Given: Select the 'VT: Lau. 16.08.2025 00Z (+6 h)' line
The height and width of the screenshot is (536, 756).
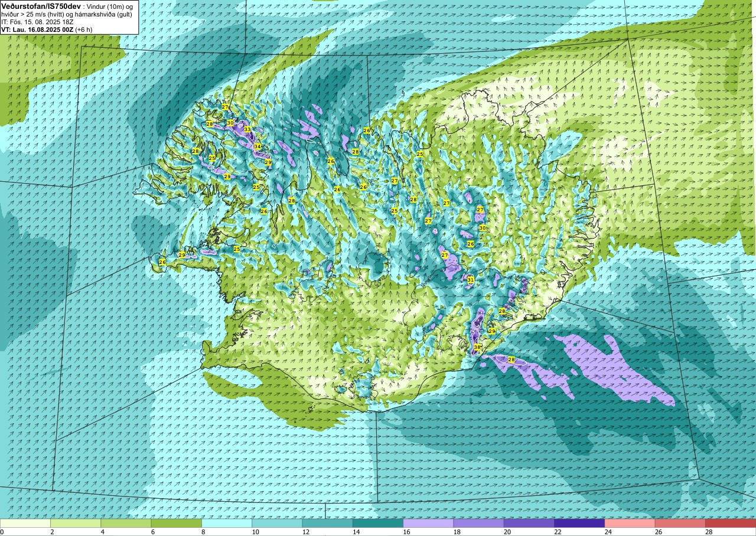Looking at the screenshot, I should tap(47, 30).
